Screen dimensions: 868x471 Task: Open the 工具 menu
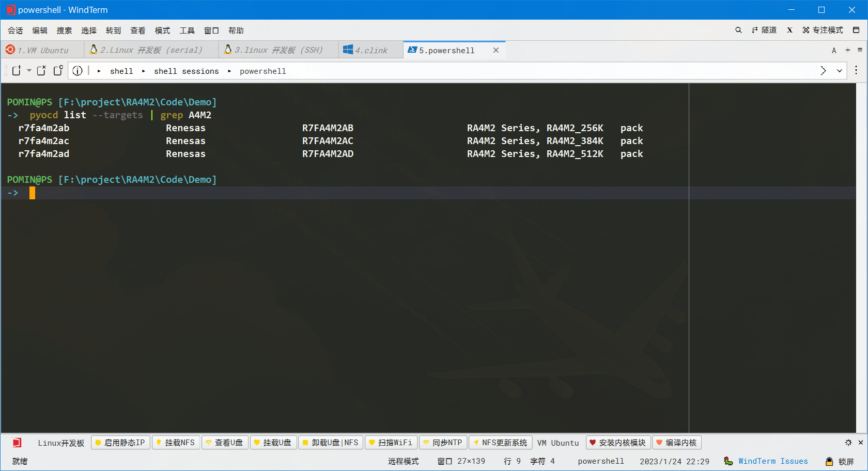(x=187, y=30)
